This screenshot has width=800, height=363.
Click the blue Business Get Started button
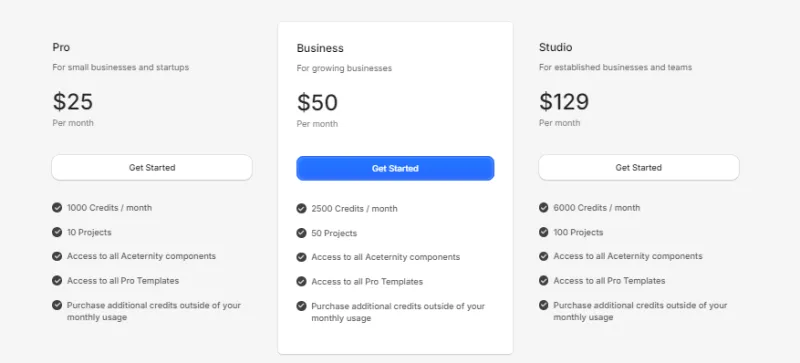coord(395,168)
